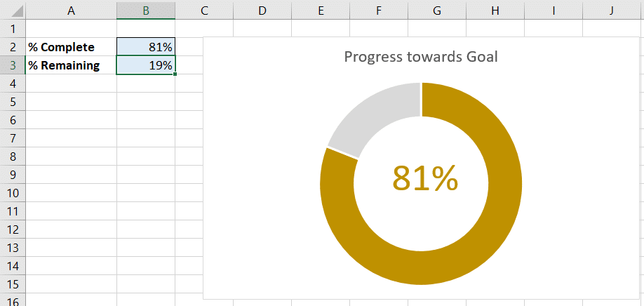Click the 81% label inside the doughnut
The image size is (644, 306).
(x=425, y=178)
